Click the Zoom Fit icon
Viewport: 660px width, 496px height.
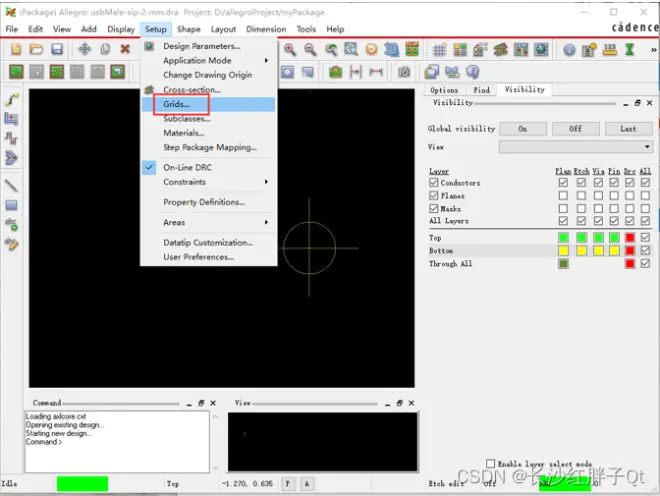point(351,50)
